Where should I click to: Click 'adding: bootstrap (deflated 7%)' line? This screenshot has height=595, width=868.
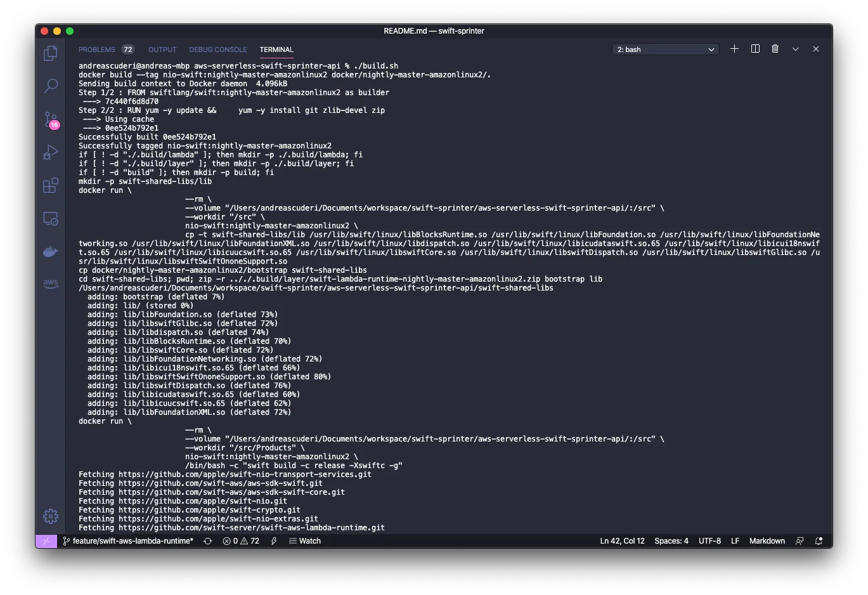point(156,297)
